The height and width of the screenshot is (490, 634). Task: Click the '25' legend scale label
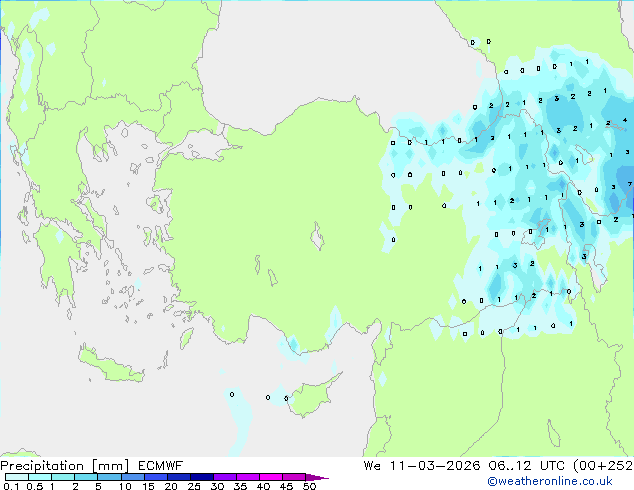[x=194, y=486]
